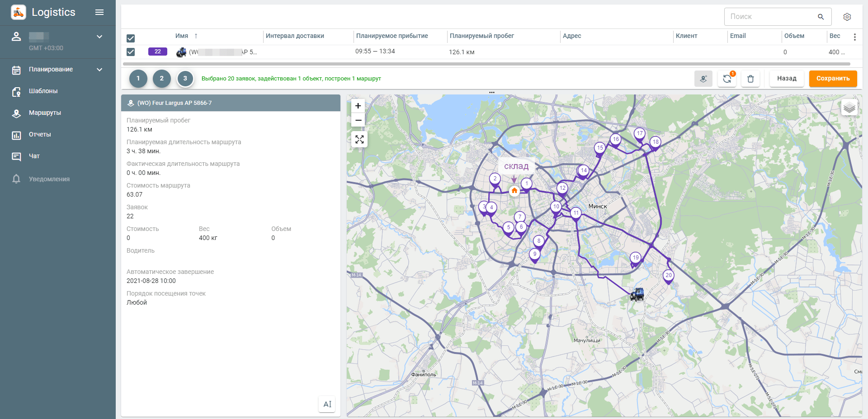Uncheck the route row checkbox
This screenshot has width=868, height=419.
(131, 52)
